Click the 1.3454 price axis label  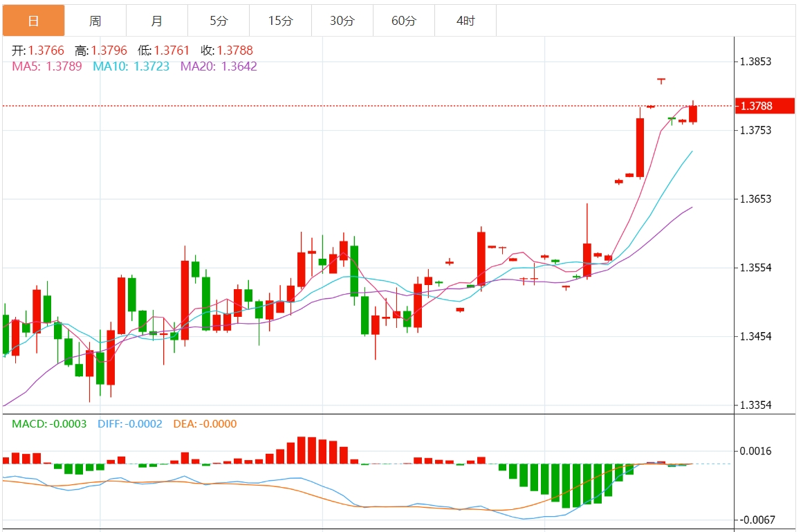coord(755,337)
